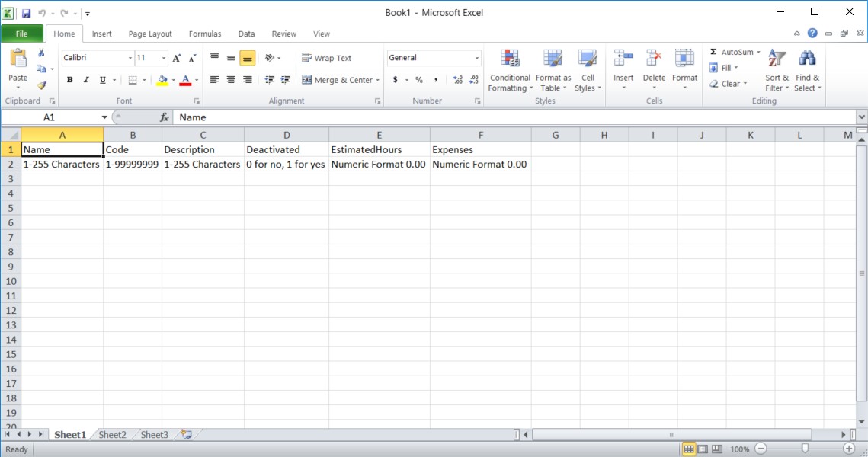Expand the Merge & Center dropdown arrow
868x457 pixels.
377,80
